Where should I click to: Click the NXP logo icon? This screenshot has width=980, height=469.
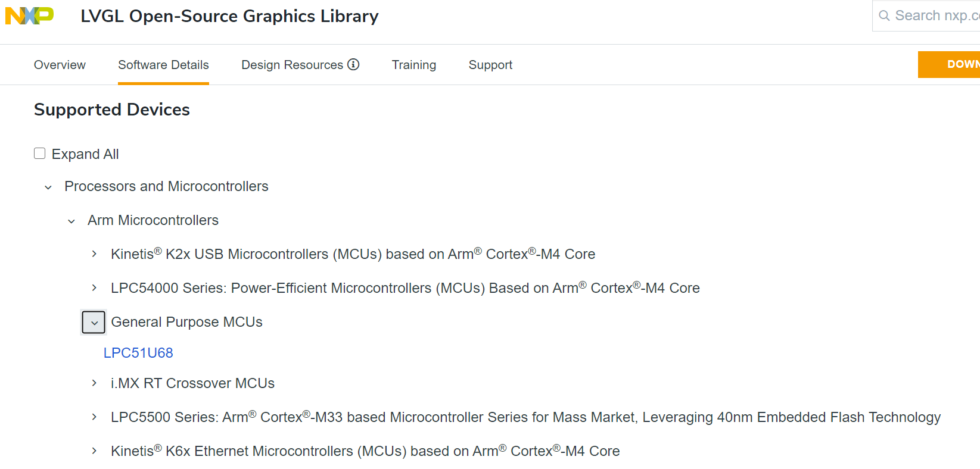coord(29,15)
